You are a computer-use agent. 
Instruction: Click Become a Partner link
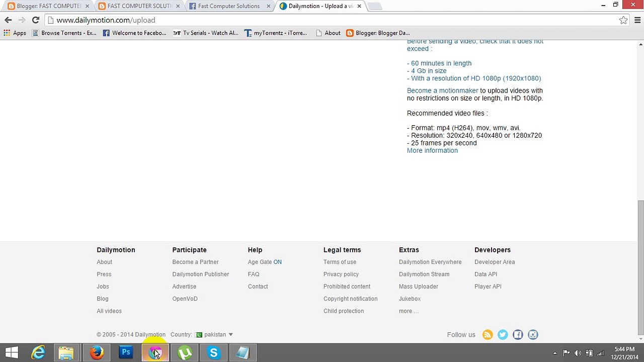click(x=195, y=262)
